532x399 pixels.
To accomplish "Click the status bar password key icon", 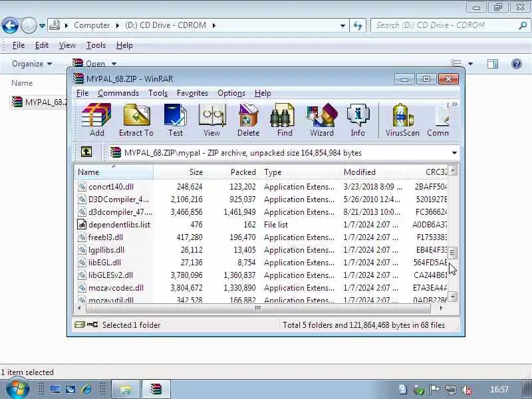I will [x=92, y=325].
